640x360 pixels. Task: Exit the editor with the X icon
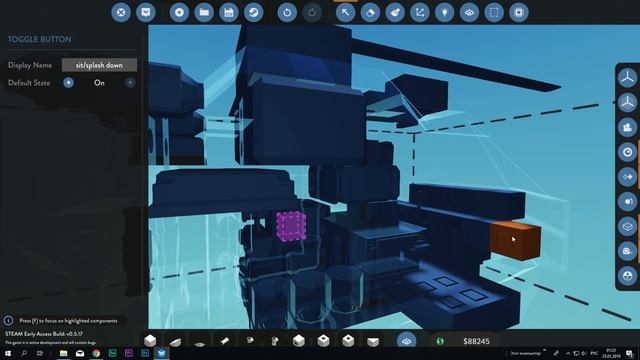[121, 12]
